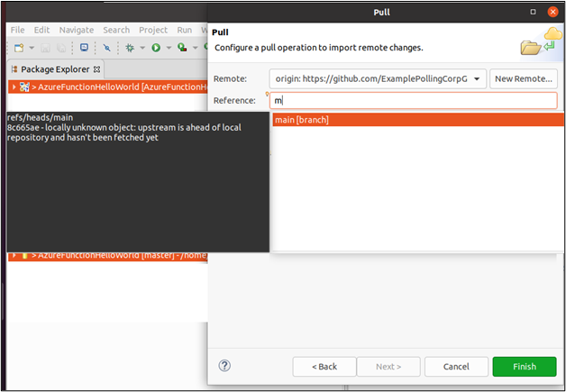Close the Package Explorer view tab
This screenshot has height=392, width=566.
pyautogui.click(x=96, y=69)
